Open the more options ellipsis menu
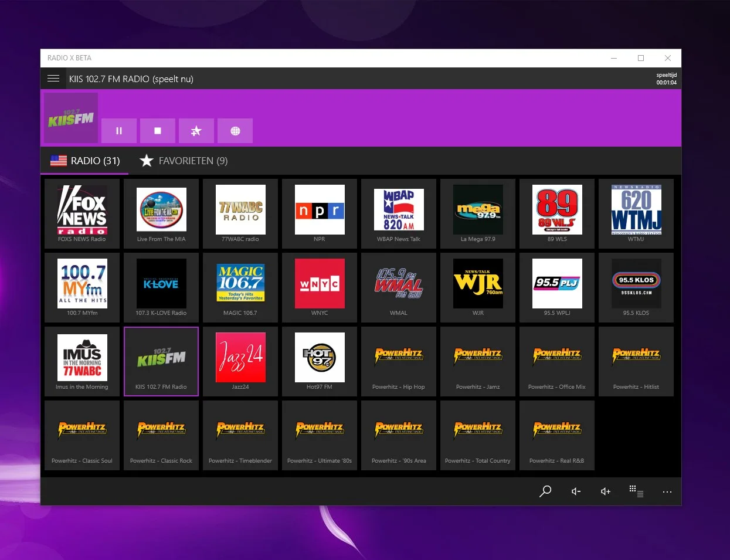This screenshot has height=560, width=730. pyautogui.click(x=667, y=491)
